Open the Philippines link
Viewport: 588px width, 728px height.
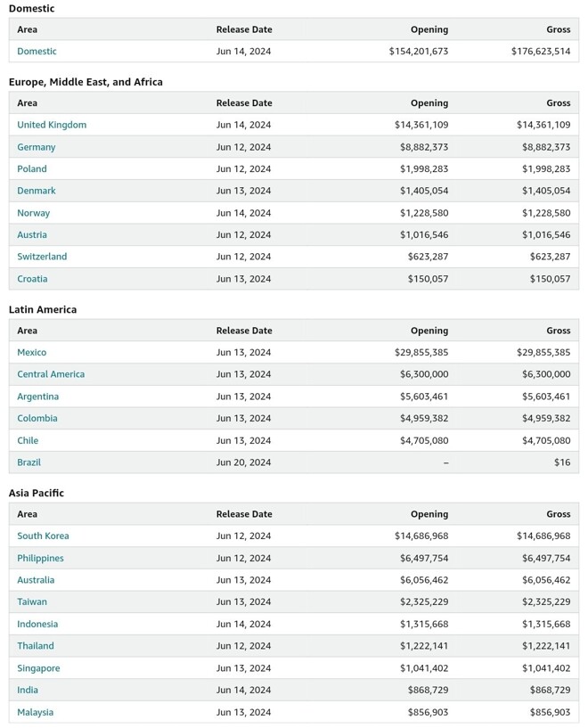(41, 559)
